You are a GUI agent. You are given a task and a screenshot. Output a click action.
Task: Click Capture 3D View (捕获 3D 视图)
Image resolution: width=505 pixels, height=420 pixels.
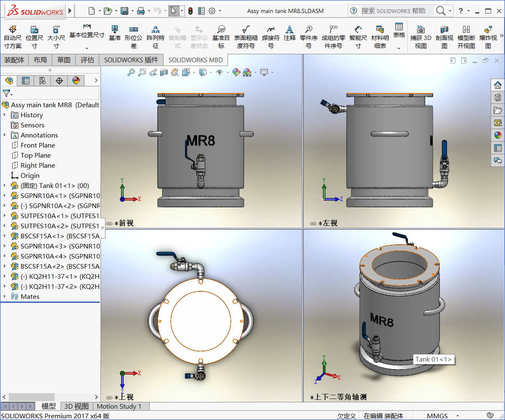tap(421, 37)
